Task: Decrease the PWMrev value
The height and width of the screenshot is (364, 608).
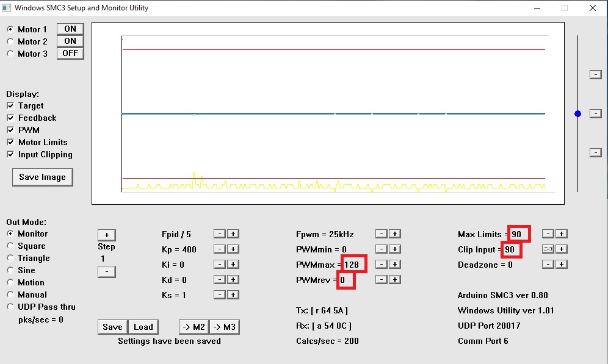Action: [382, 280]
